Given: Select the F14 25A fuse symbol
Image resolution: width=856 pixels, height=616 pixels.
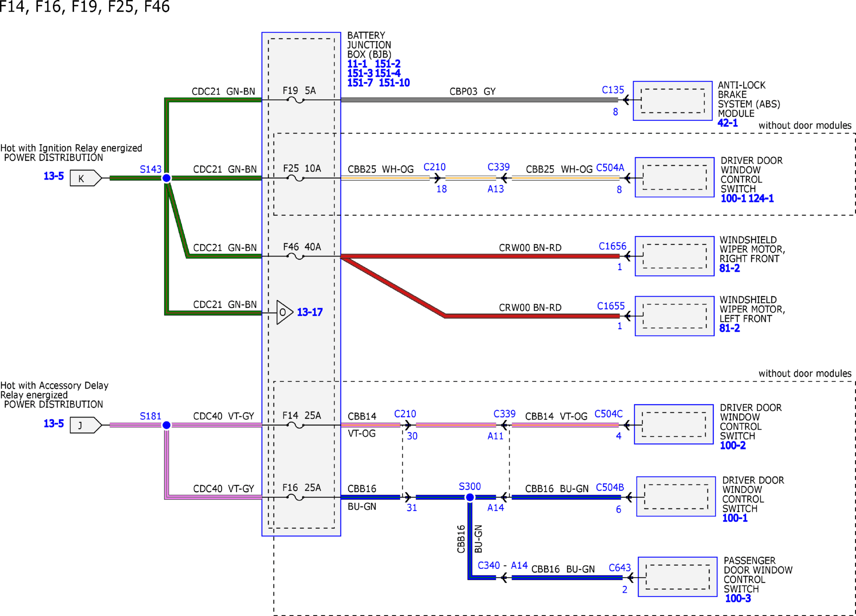Looking at the screenshot, I should pyautogui.click(x=296, y=425).
